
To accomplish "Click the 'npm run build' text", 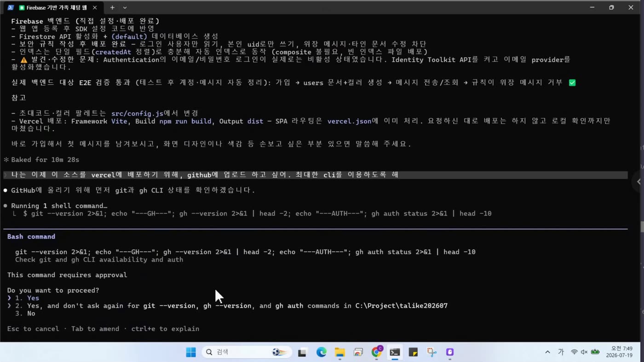I will point(185,121).
